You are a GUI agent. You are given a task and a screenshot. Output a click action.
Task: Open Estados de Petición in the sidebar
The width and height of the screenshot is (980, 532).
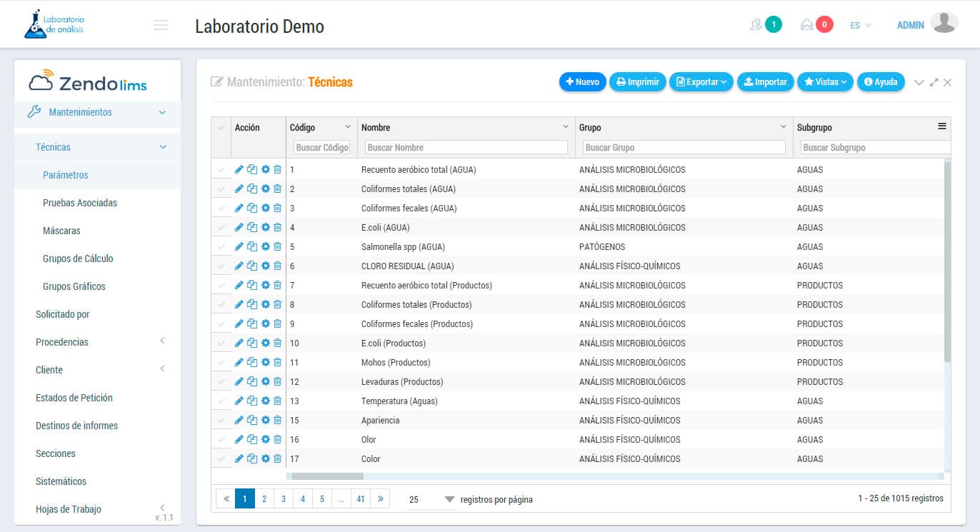pos(74,398)
